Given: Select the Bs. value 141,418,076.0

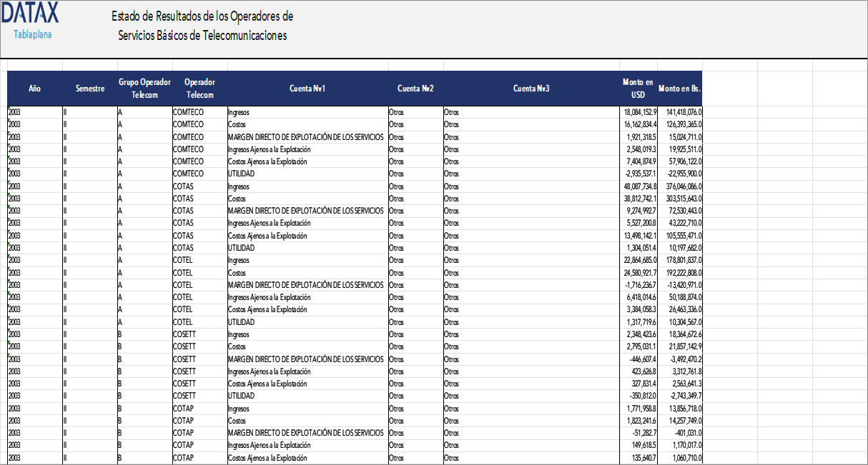Looking at the screenshot, I should point(680,112).
